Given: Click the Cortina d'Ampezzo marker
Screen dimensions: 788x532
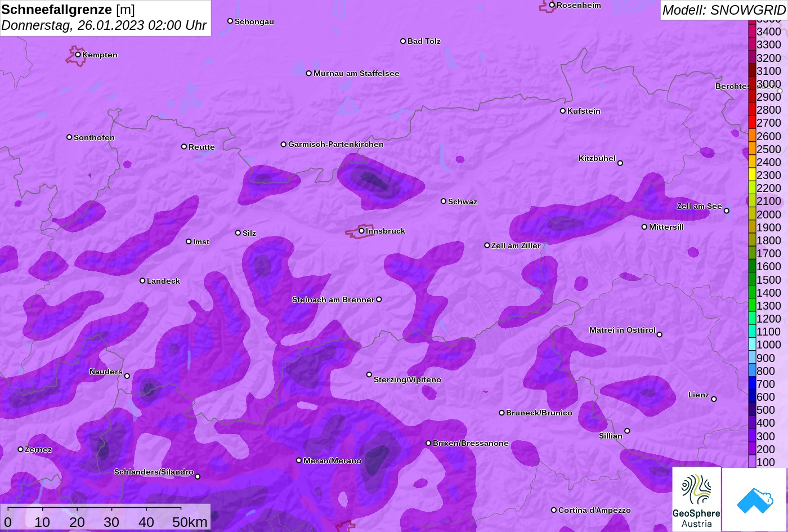Looking at the screenshot, I should [x=554, y=510].
